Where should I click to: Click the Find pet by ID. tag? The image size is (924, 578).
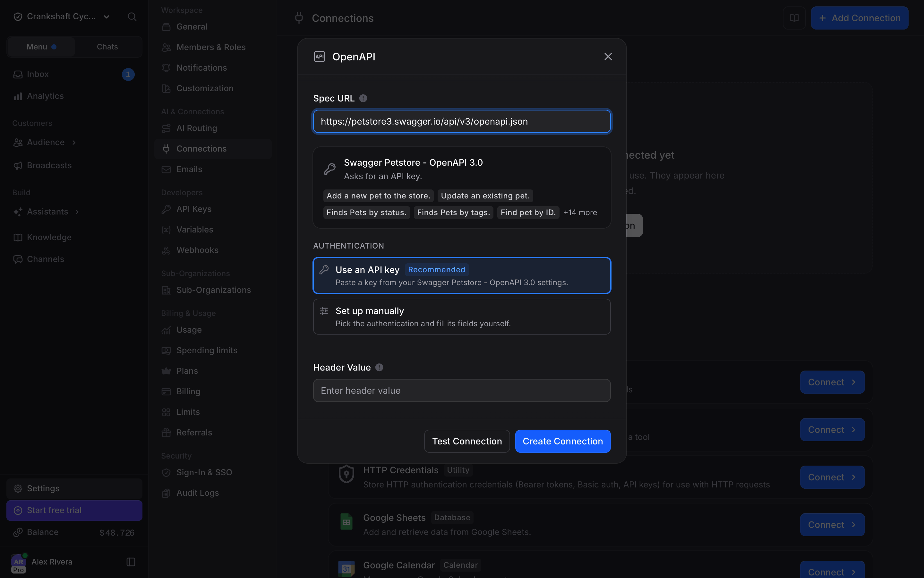coord(528,213)
